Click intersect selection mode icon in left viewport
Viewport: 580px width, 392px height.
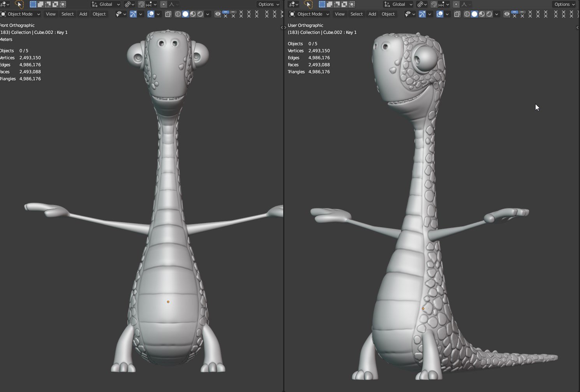[63, 4]
